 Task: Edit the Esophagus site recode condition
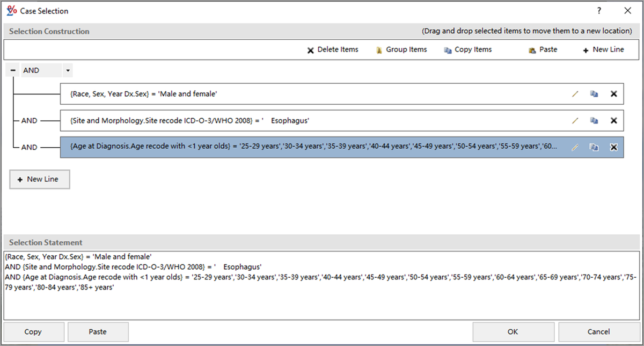tap(575, 121)
